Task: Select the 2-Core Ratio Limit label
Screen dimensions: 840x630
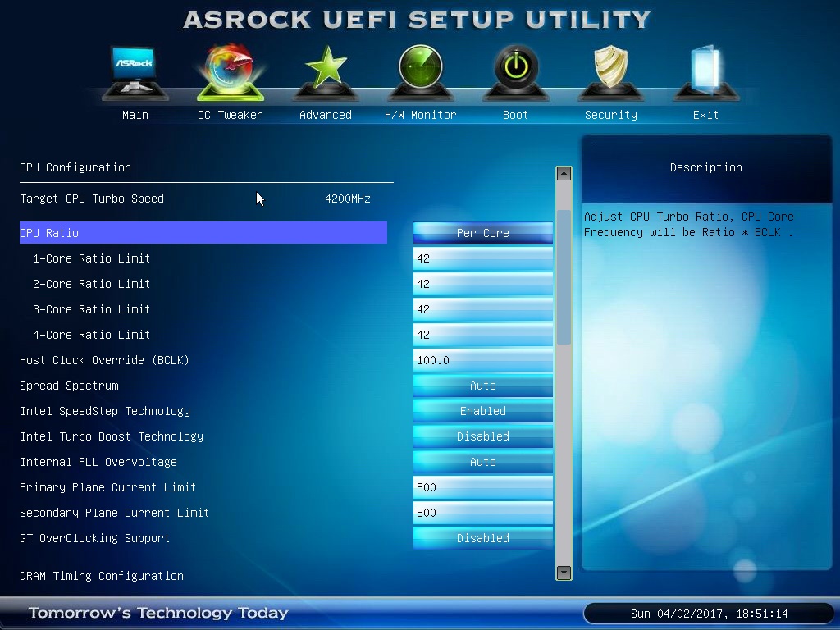Action: tap(91, 284)
